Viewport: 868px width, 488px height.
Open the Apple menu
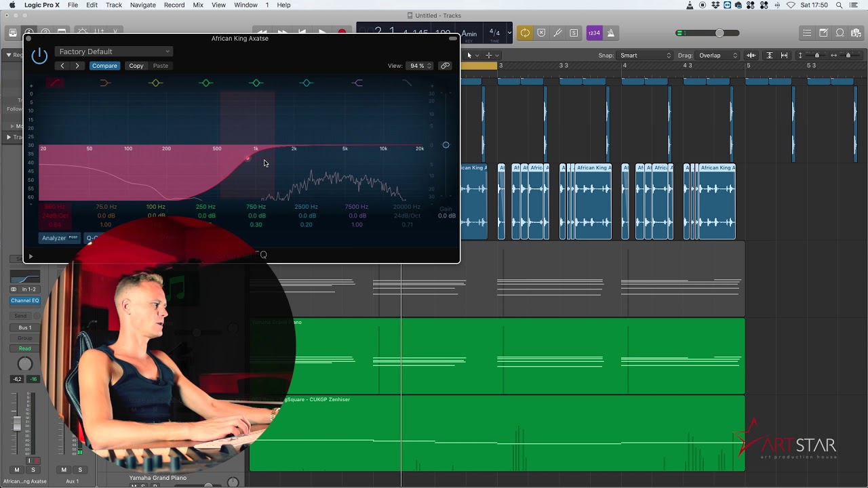(12, 5)
